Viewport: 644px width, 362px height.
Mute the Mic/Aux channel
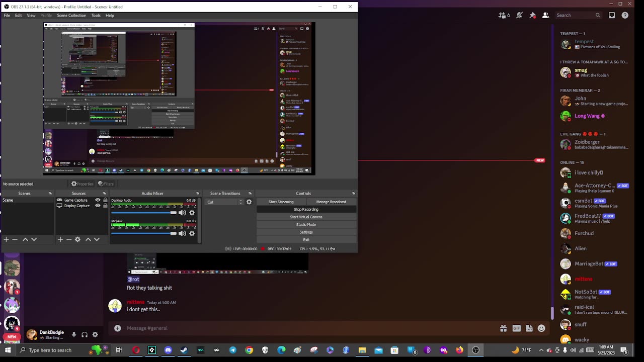[x=182, y=233]
